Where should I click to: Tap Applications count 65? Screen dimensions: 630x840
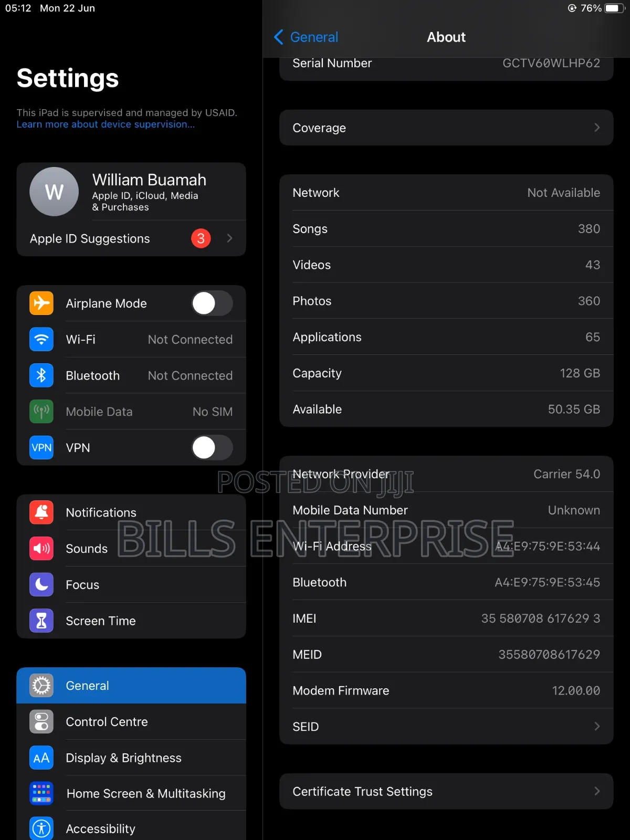pyautogui.click(x=593, y=337)
